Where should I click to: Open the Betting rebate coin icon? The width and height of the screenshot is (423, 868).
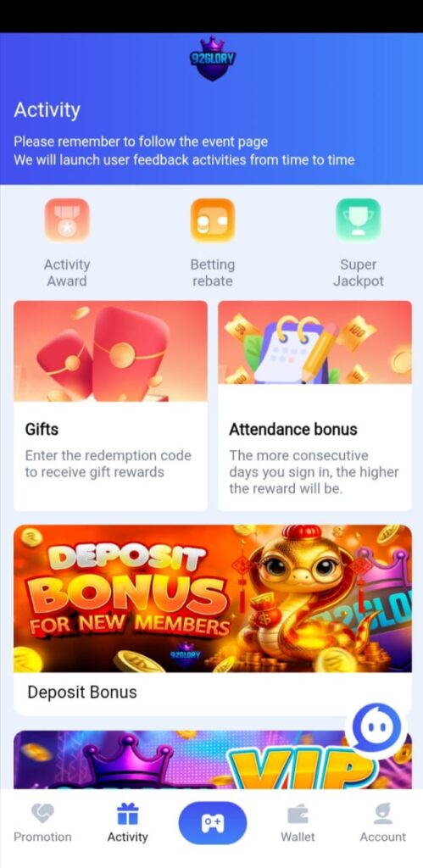coord(213,220)
